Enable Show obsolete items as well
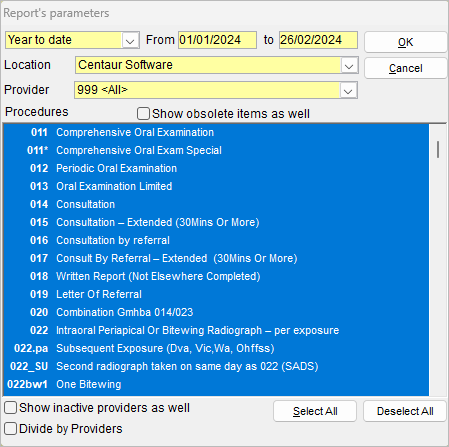449x447 pixels. pos(143,113)
